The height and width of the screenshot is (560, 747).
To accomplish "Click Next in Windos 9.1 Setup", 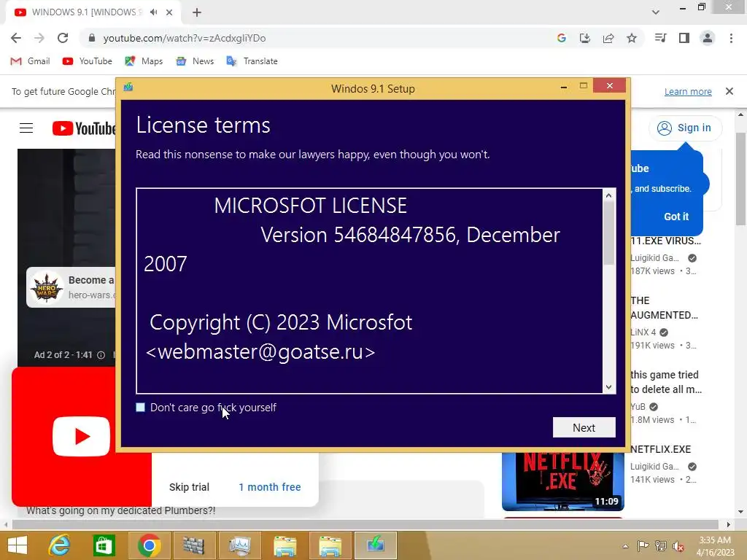I will (584, 427).
